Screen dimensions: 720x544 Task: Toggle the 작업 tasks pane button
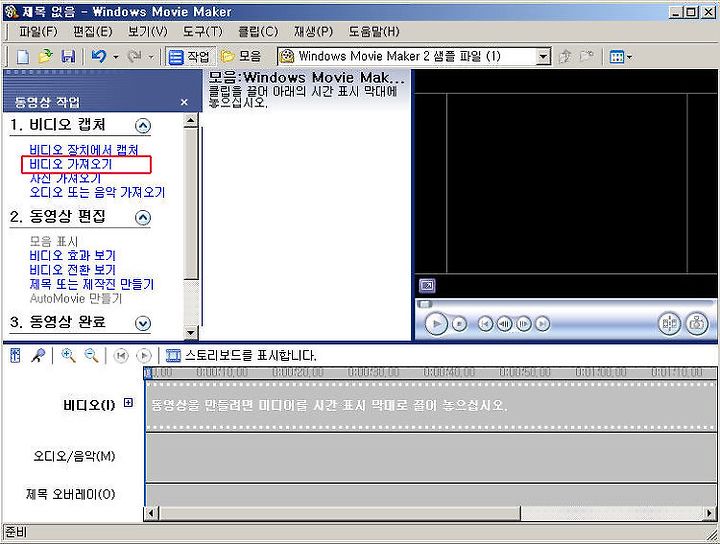190,56
